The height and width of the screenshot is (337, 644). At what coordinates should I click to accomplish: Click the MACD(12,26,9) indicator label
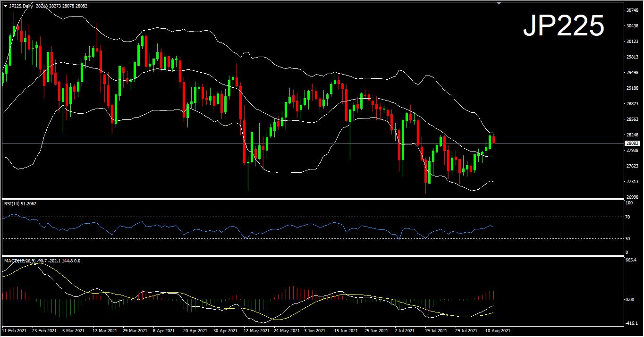(19, 261)
